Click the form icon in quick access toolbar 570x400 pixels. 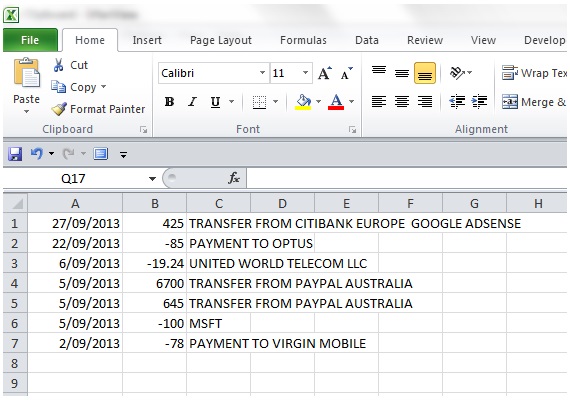tap(101, 154)
